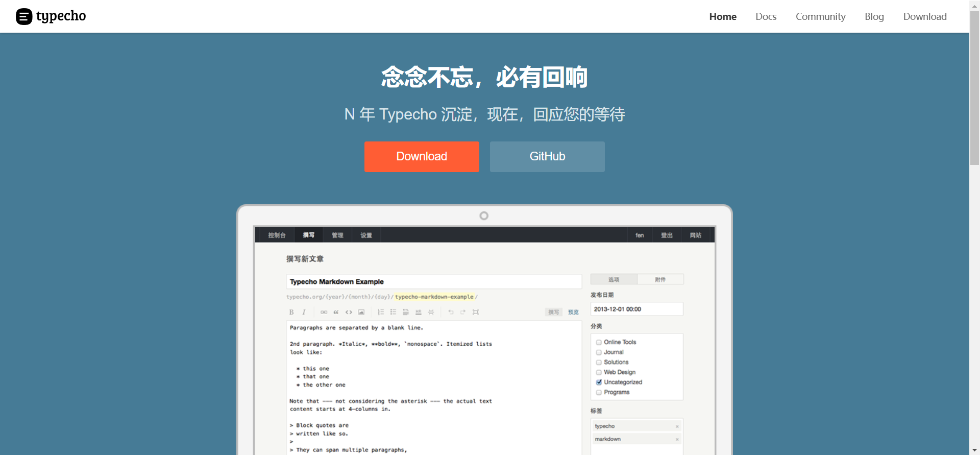Open the GitHub button
The width and height of the screenshot is (980, 455).
click(547, 157)
